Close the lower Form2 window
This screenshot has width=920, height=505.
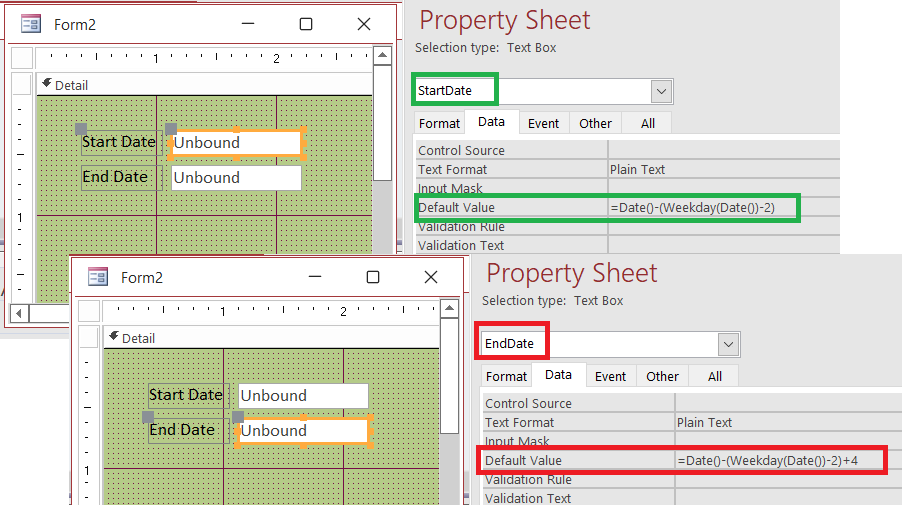click(x=430, y=277)
